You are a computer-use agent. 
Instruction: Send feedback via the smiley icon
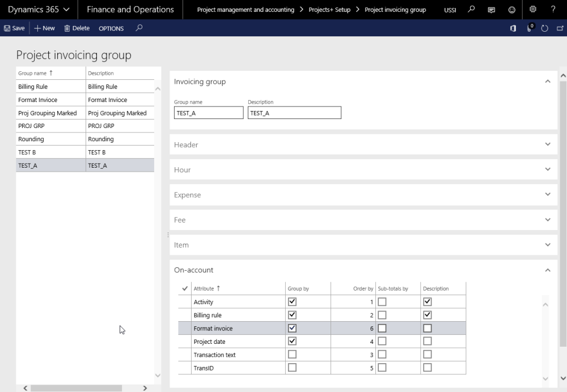(511, 10)
